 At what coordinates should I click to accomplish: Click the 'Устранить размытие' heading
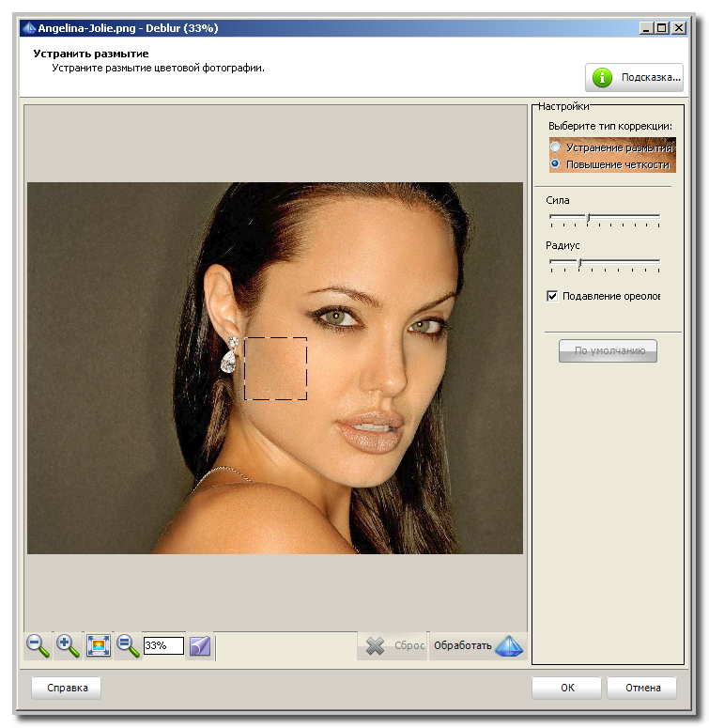pyautogui.click(x=91, y=54)
